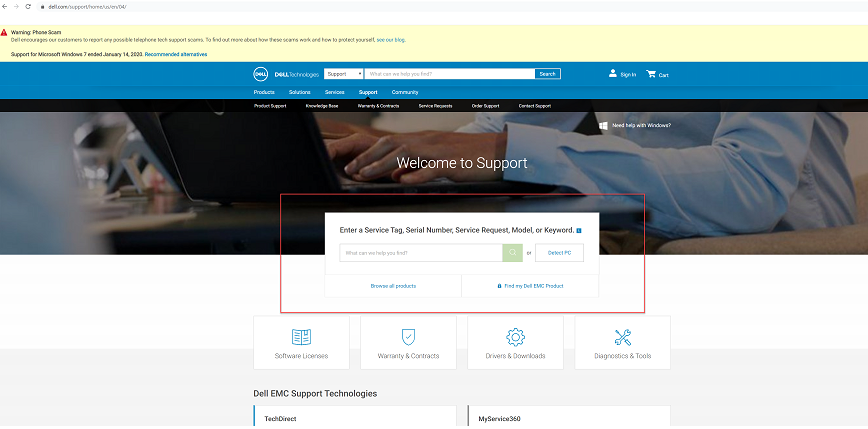Open the Recommended alternatives link
Image resolution: width=868 pixels, height=429 pixels.
pyautogui.click(x=176, y=54)
